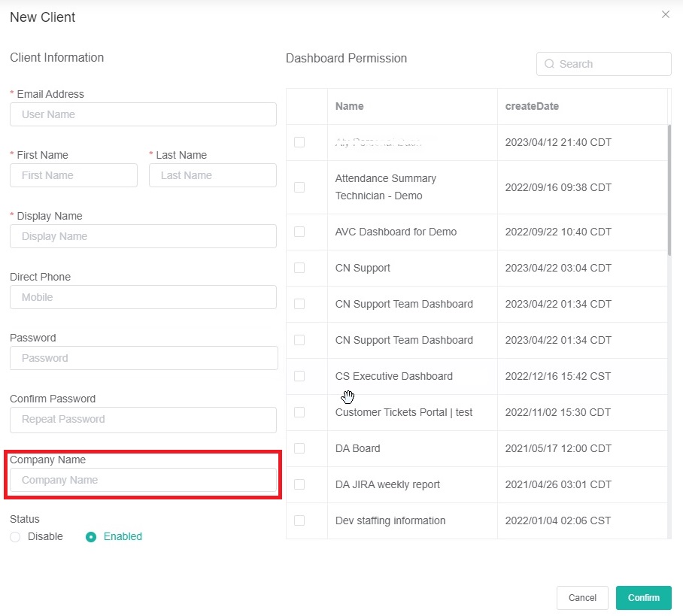Select the Disable status radio button
The height and width of the screenshot is (616, 683).
click(x=15, y=537)
